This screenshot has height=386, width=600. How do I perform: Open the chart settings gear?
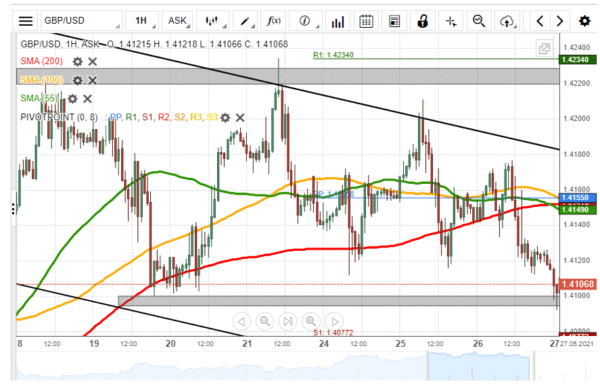pos(585,21)
